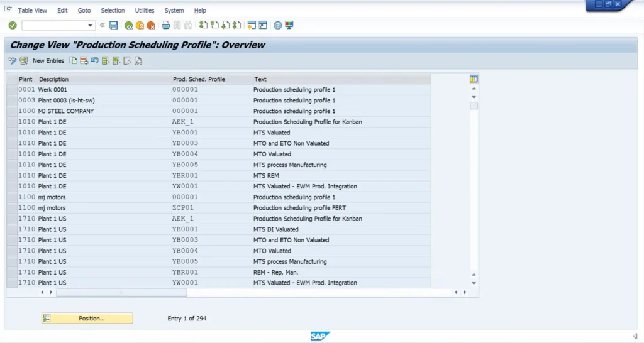The height and width of the screenshot is (343, 644).
Task: Click the horizontal scroll left arrow under Plant column
Action: pos(42,292)
